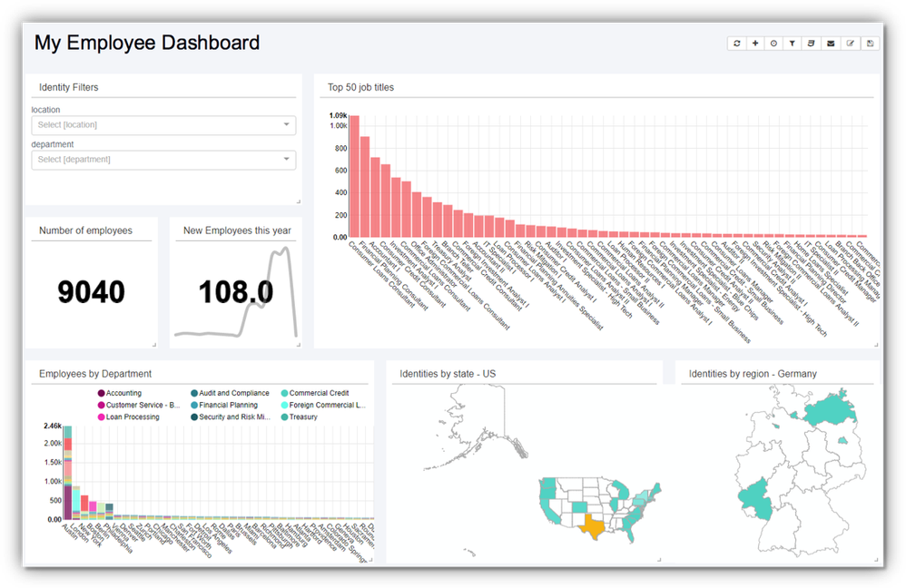Open the clock time range icon
Viewport: 906px width, 588px height.
[x=774, y=44]
